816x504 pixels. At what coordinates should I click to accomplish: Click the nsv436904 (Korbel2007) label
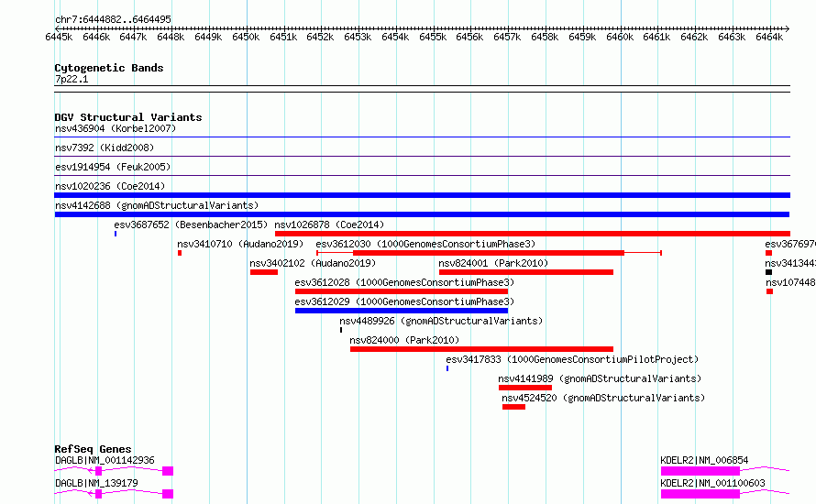(116, 128)
